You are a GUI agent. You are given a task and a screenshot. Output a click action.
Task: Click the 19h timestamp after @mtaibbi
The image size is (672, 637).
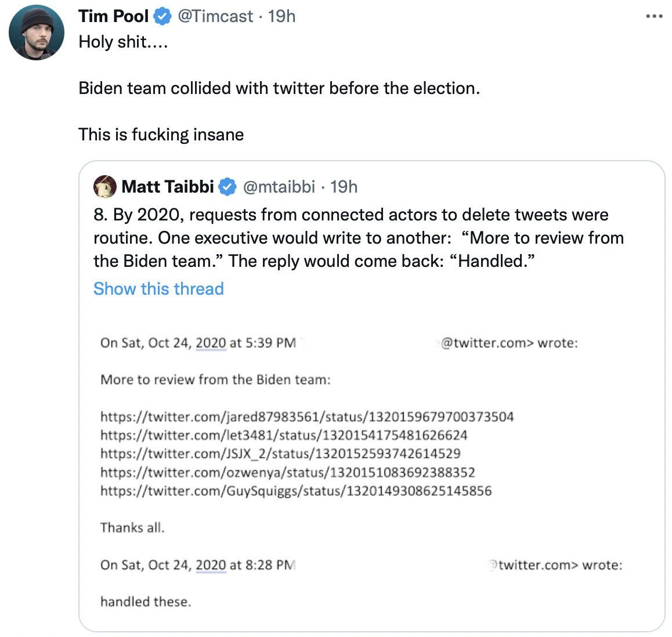pyautogui.click(x=344, y=187)
